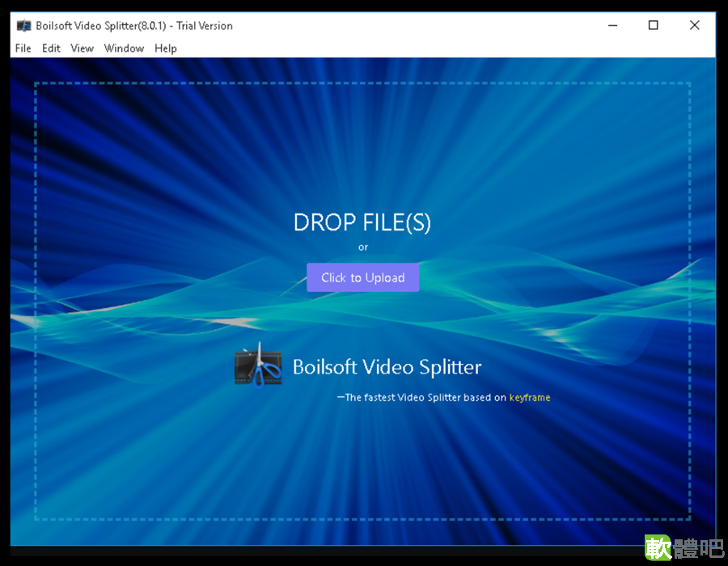Open the File menu
This screenshot has width=728, height=566.
[x=23, y=49]
